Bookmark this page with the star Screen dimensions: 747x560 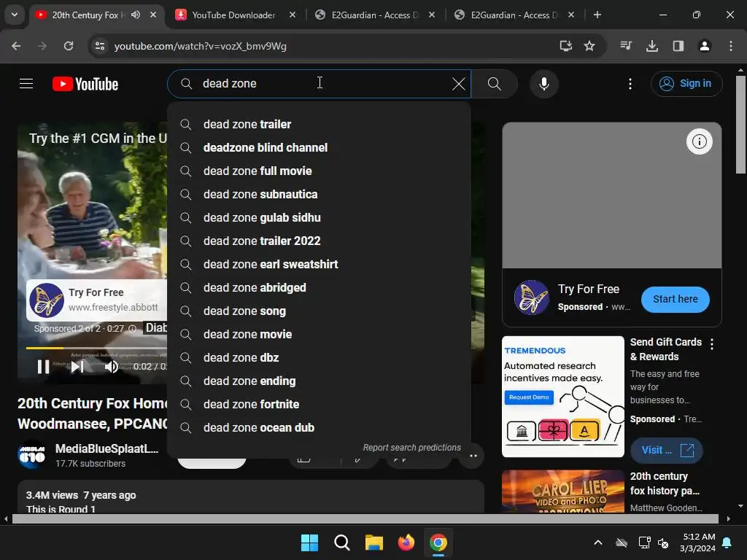[x=589, y=46]
